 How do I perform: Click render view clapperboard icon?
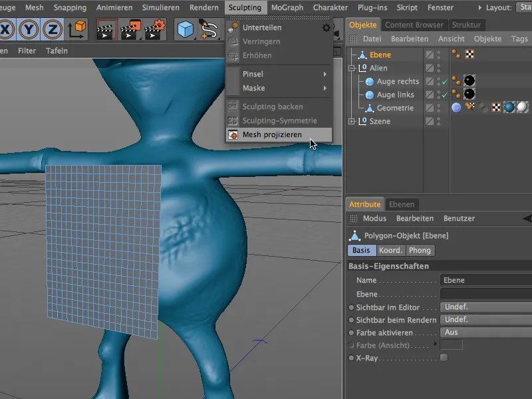click(107, 29)
